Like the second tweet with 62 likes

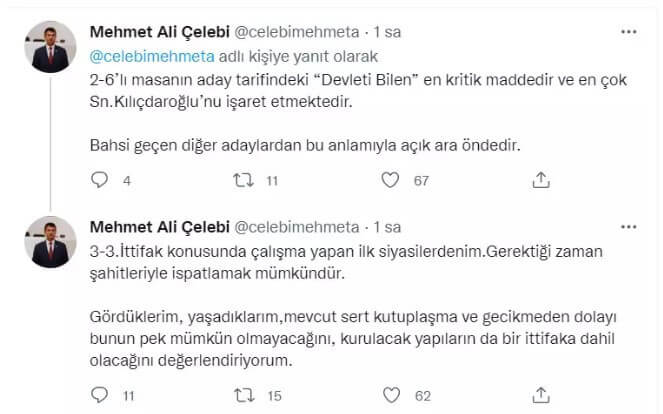pos(393,395)
